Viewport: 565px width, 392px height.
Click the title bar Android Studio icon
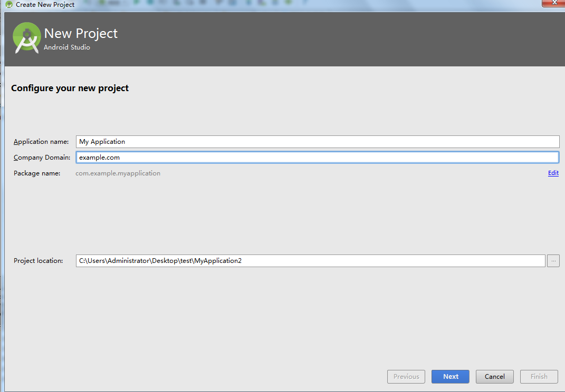click(x=9, y=5)
